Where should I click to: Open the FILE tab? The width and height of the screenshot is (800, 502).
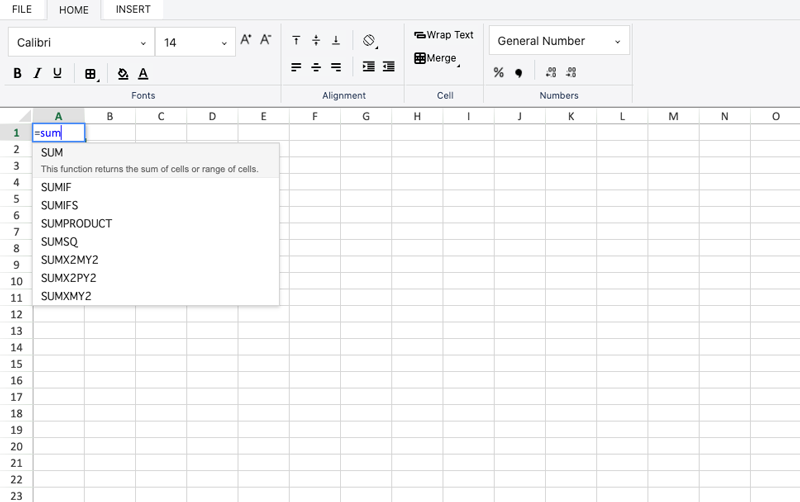22,10
